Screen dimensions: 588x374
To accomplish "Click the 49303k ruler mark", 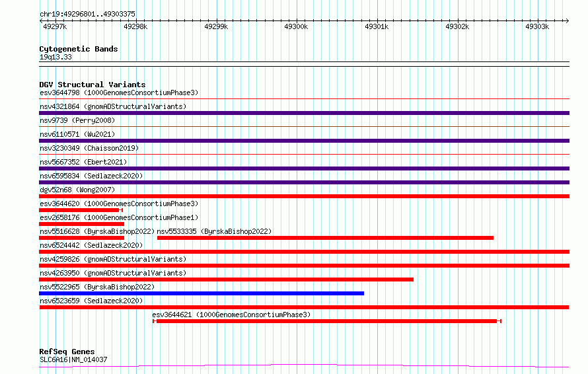I will tap(537, 26).
